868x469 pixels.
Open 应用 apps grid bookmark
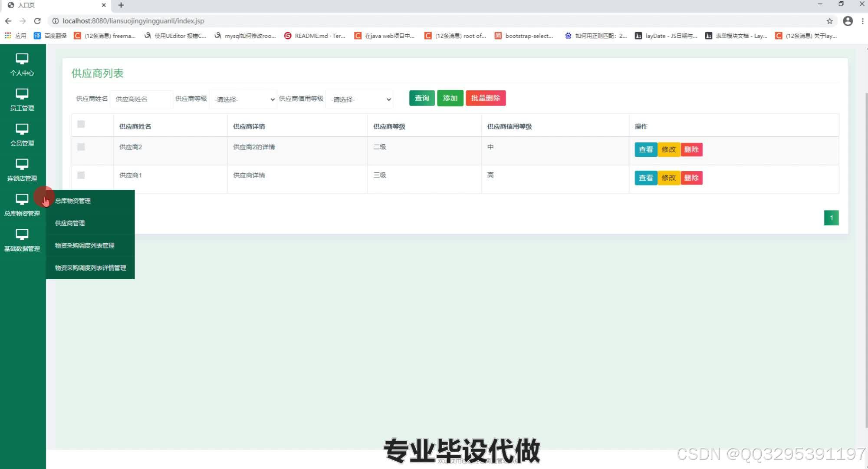tap(15, 36)
